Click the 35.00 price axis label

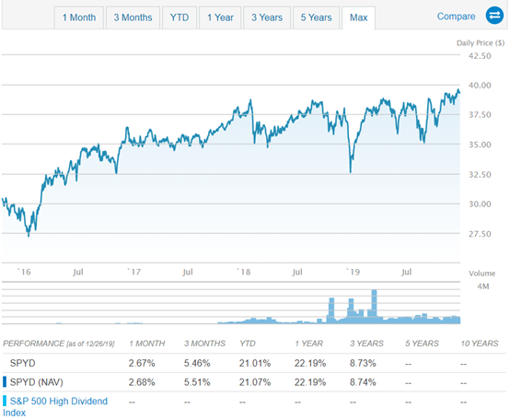[x=480, y=145]
